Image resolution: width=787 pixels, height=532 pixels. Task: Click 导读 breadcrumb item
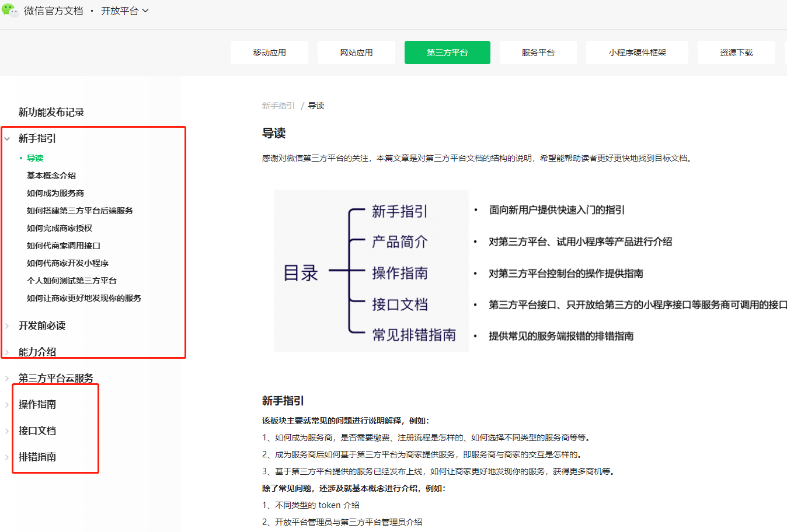click(316, 106)
